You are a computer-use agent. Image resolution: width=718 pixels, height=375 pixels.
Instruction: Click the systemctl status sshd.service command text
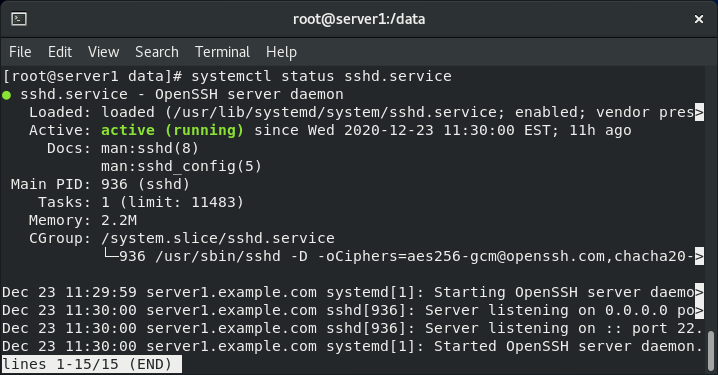click(x=321, y=76)
